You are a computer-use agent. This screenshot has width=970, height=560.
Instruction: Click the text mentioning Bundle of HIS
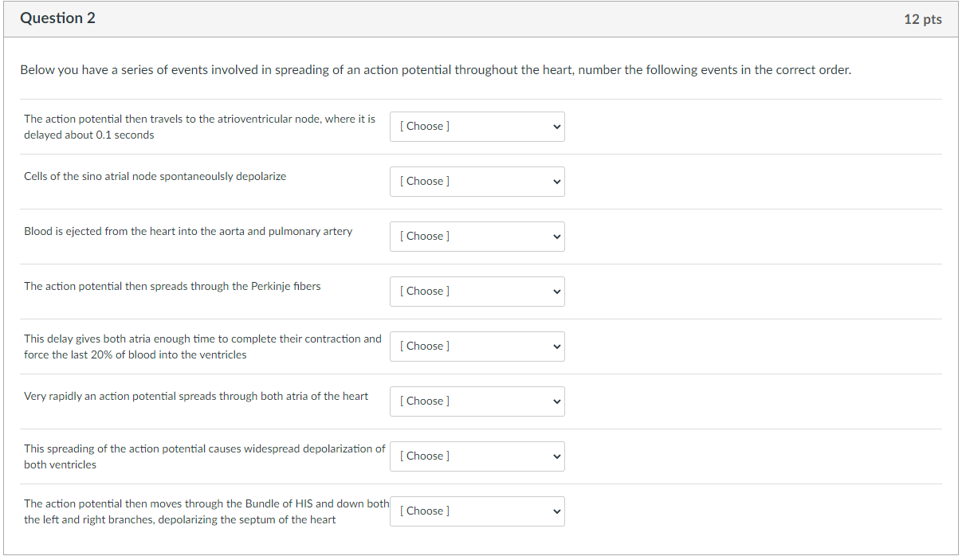tap(206, 511)
